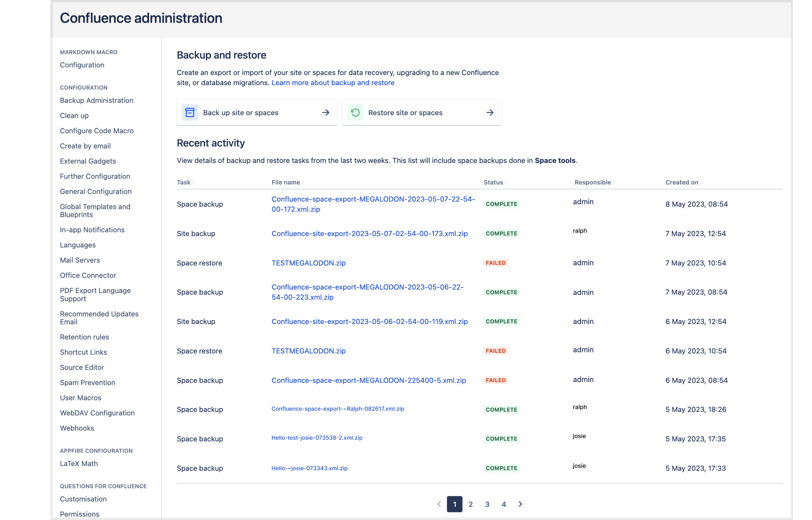The width and height of the screenshot is (812, 520).
Task: Open Office Connector in sidebar
Action: (x=88, y=275)
